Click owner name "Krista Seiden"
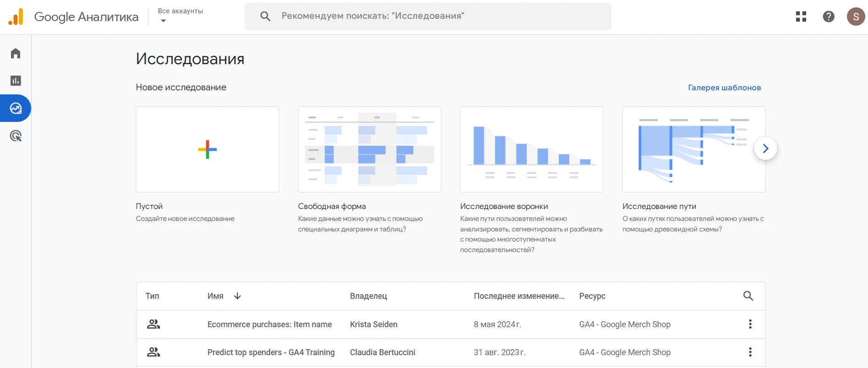This screenshot has height=368, width=868. [374, 324]
